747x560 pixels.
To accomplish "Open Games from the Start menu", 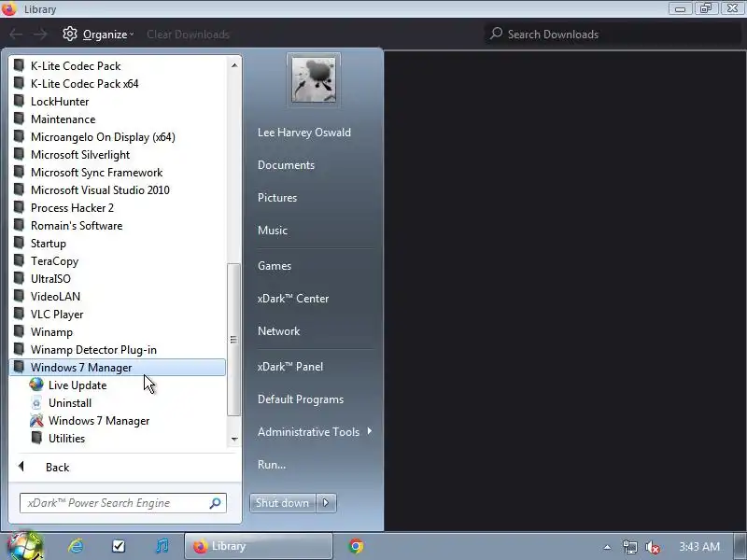I will click(274, 266).
